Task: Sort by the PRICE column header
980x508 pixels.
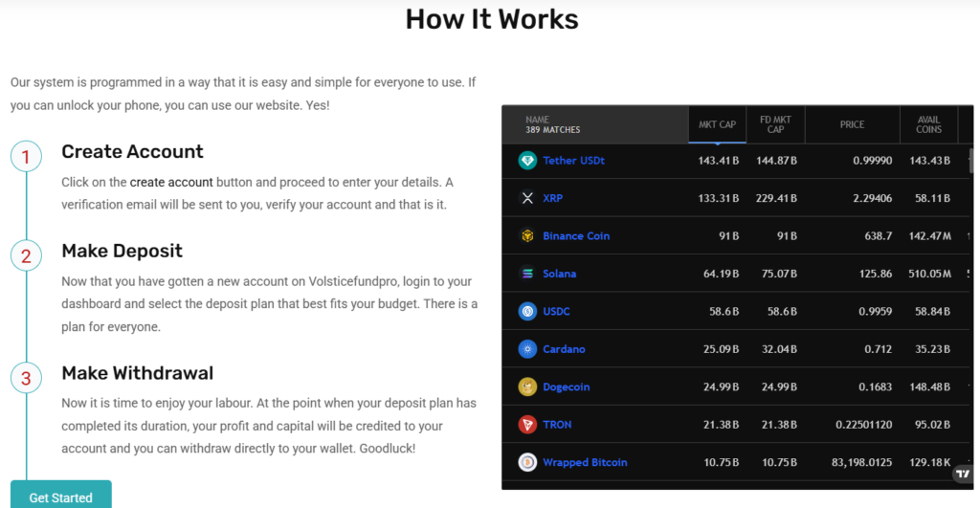Action: pos(852,124)
